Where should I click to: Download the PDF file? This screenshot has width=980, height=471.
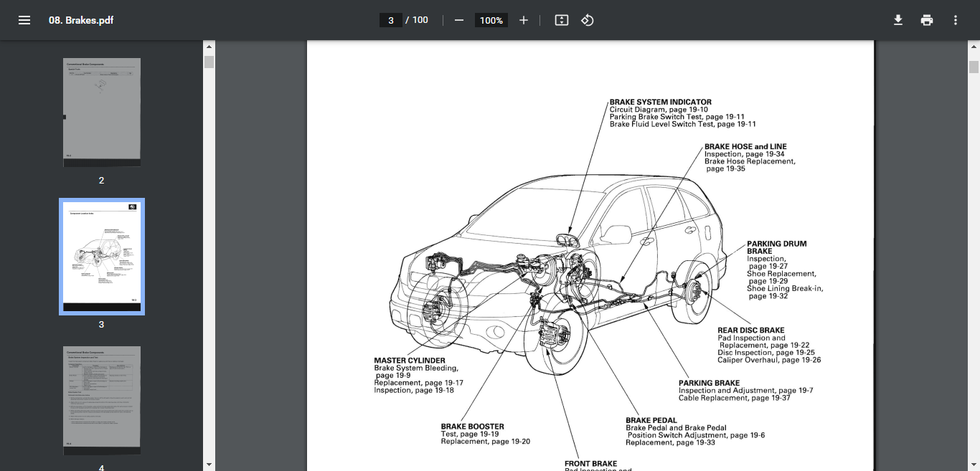click(x=898, y=20)
